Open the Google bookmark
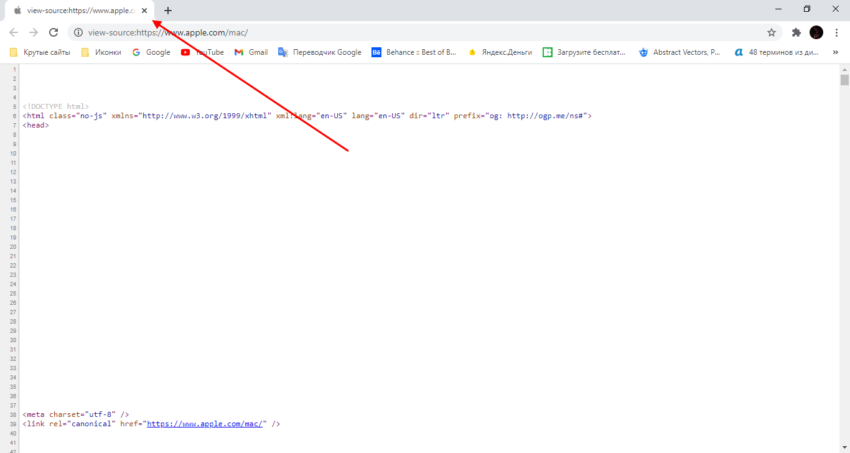This screenshot has height=453, width=850. tap(151, 52)
